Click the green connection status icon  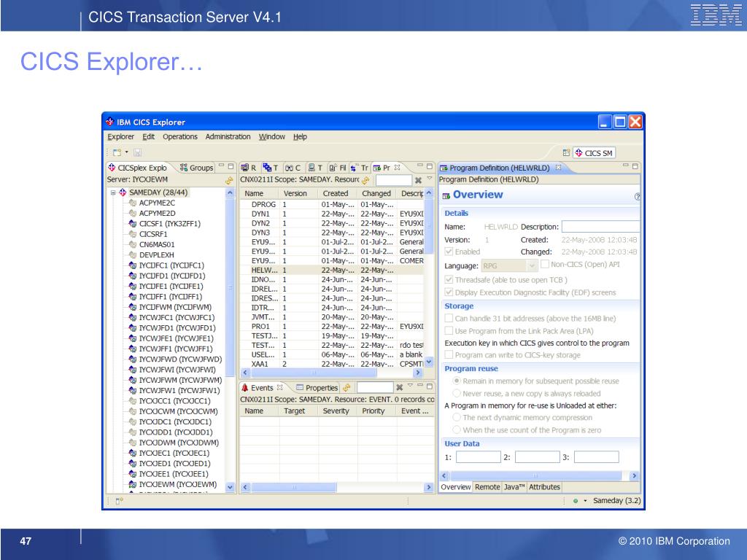click(576, 501)
